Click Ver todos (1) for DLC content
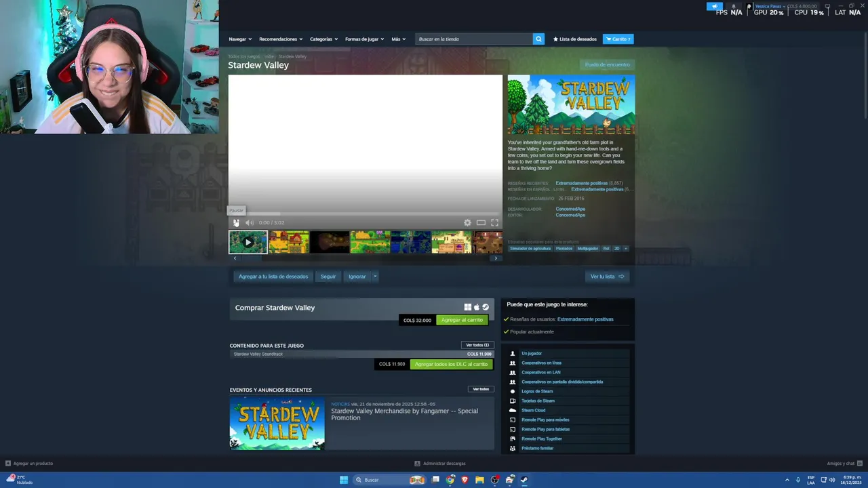 click(x=477, y=345)
